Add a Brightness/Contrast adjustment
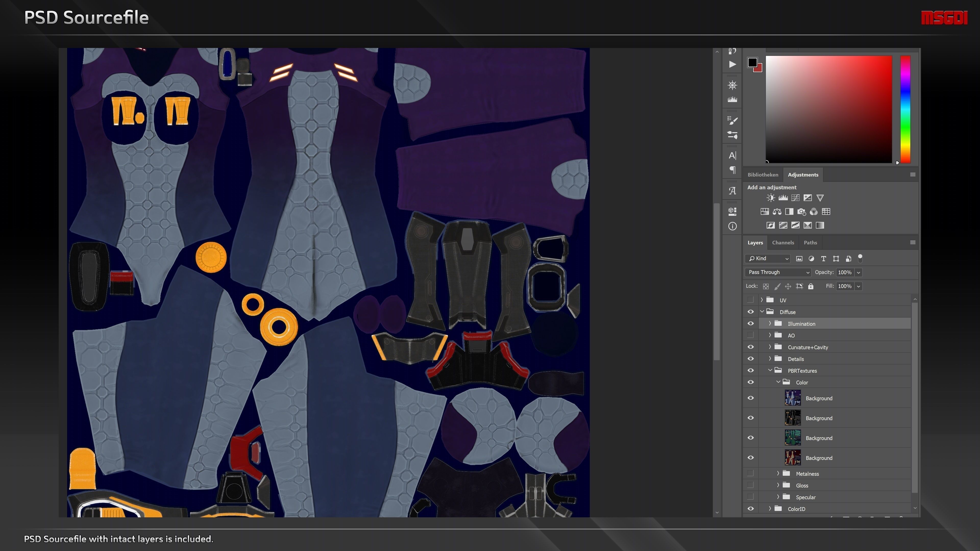 click(770, 198)
